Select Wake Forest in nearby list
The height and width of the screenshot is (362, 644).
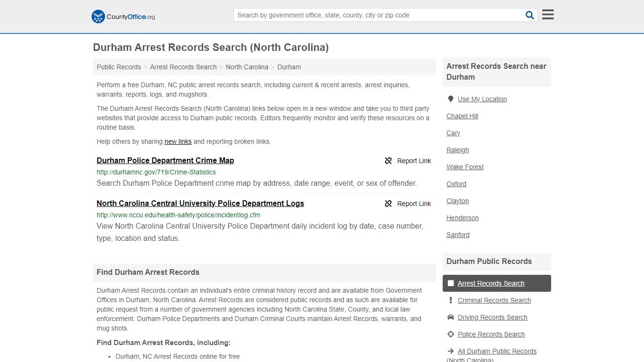pyautogui.click(x=465, y=167)
